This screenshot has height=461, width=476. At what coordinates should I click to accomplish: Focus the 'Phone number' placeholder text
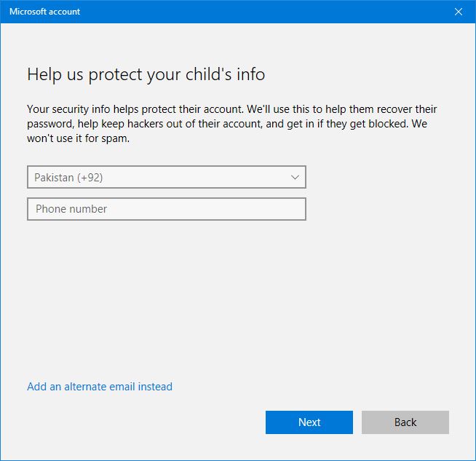(x=71, y=209)
